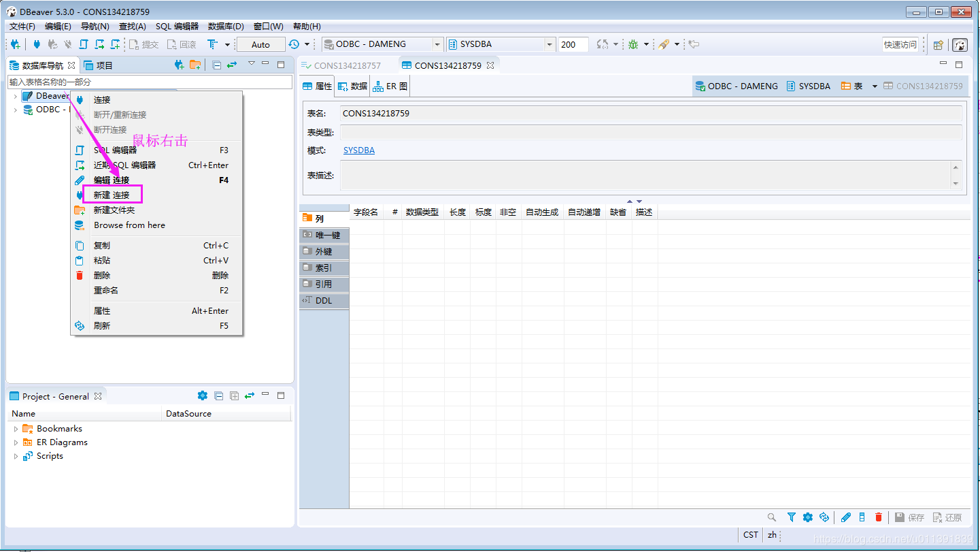Viewport: 980px width, 552px height.
Task: Toggle link with editor in database navigator
Action: click(x=232, y=65)
